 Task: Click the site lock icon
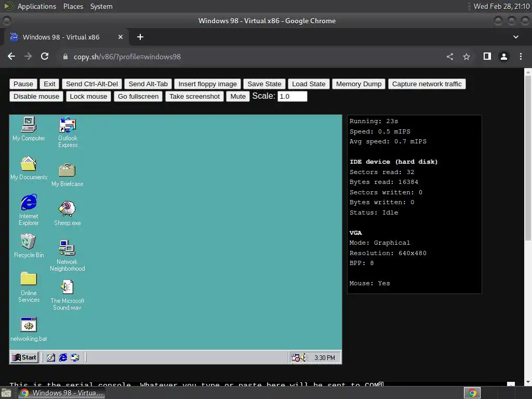pos(65,57)
